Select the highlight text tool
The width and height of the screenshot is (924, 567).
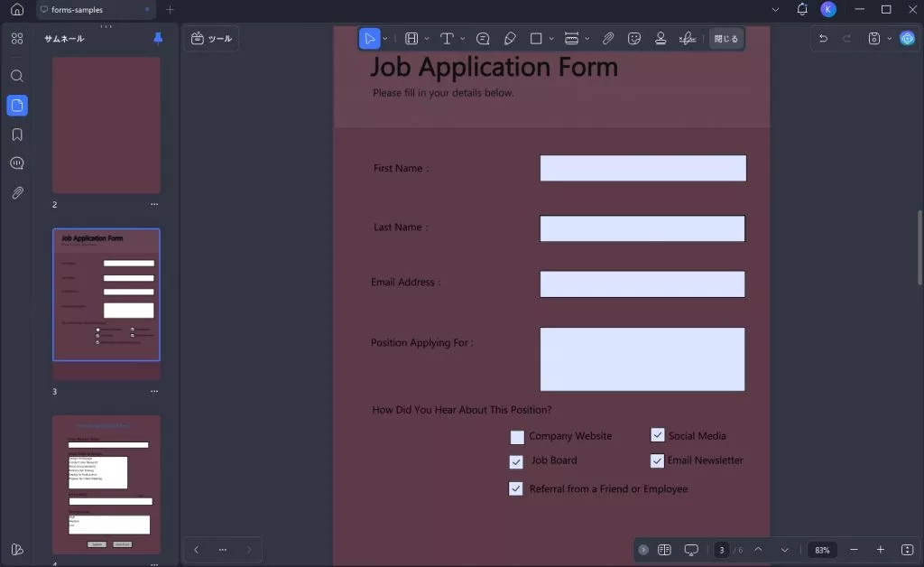pyautogui.click(x=411, y=39)
